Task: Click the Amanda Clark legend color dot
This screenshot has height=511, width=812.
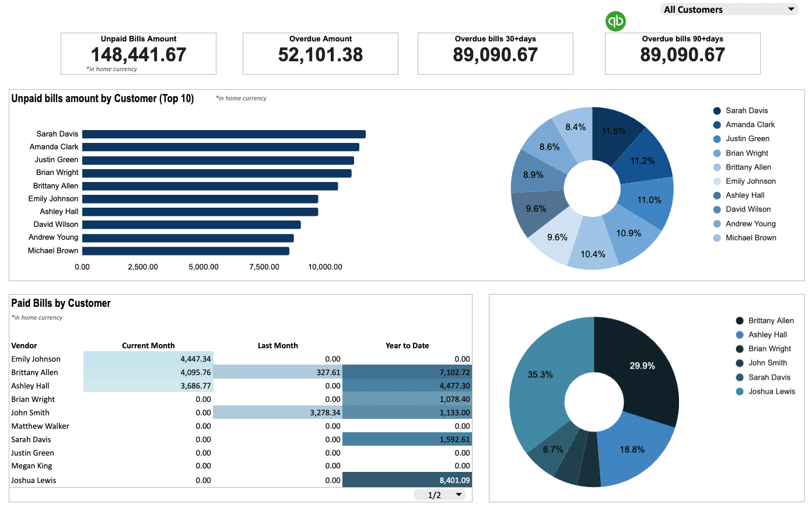Action: 717,125
